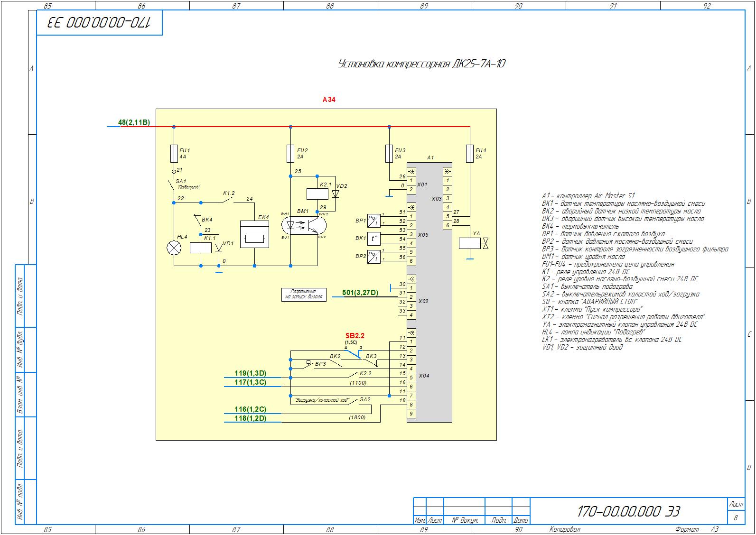Click the BP1 pressure sensor symbol
756x535 pixels.
tap(374, 221)
